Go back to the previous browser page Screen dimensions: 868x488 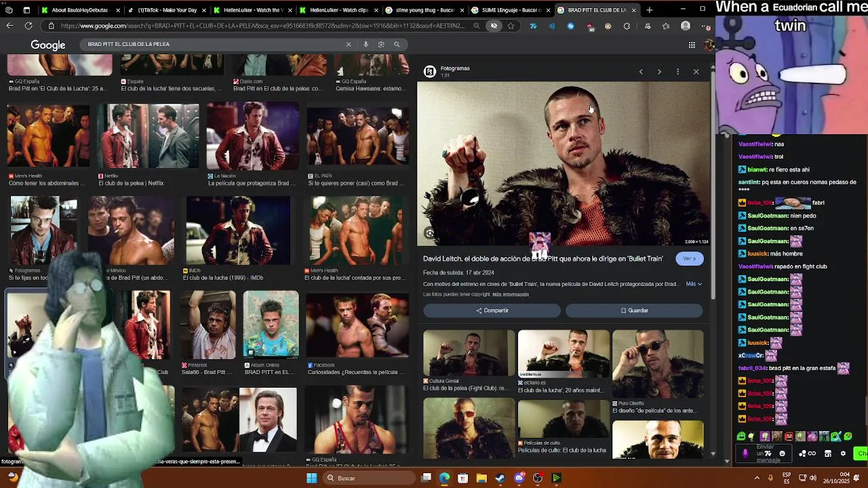[9, 26]
